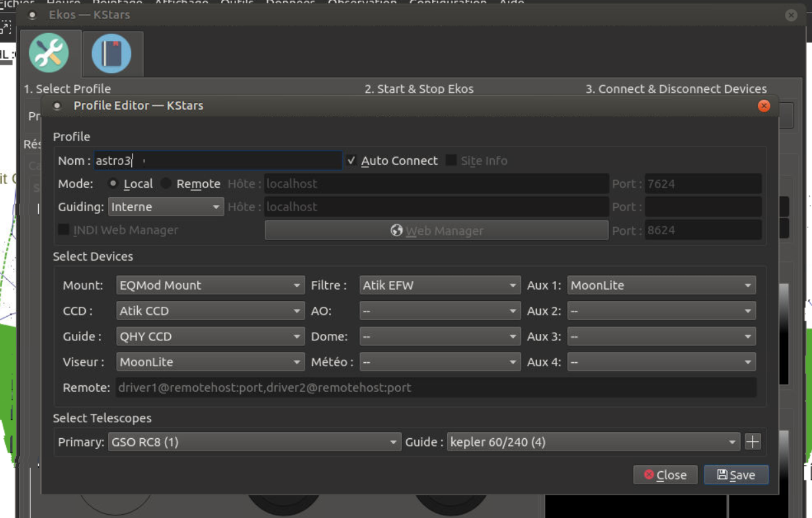The image size is (812, 518).
Task: Open the Guiding Interne dropdown
Action: (x=166, y=207)
